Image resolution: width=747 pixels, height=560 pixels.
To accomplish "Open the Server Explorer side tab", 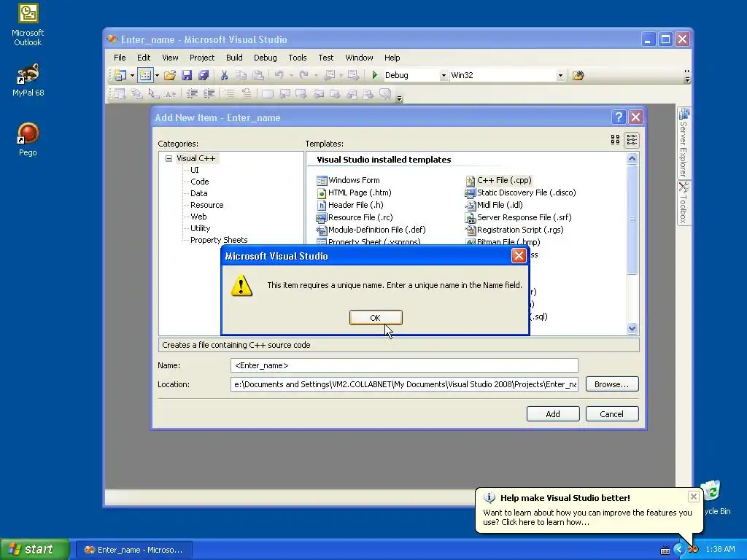I will click(x=684, y=143).
